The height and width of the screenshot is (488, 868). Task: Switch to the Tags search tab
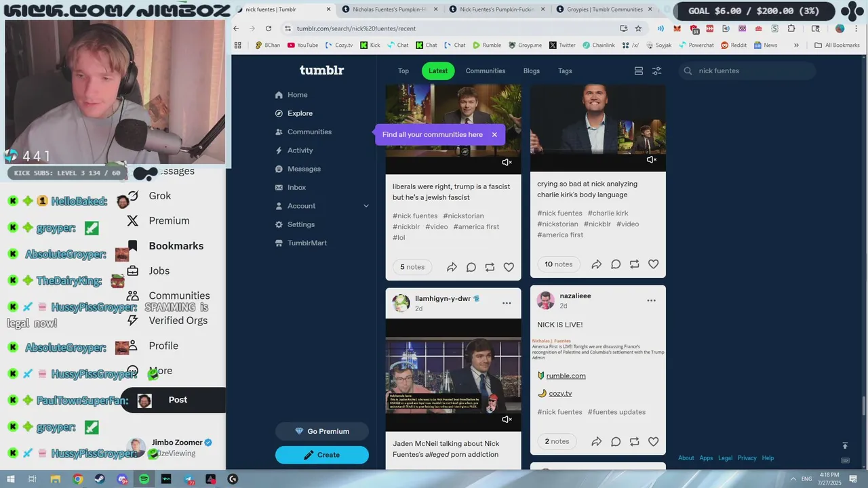pyautogui.click(x=565, y=71)
